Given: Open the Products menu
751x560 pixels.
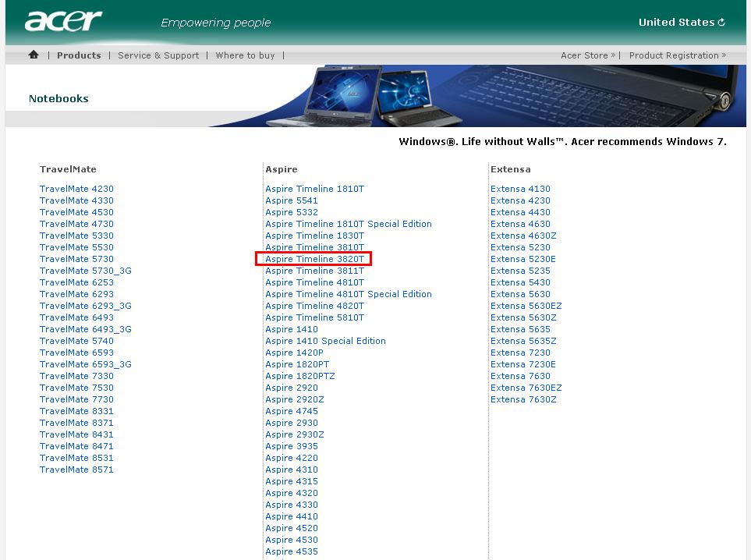Looking at the screenshot, I should pos(79,55).
